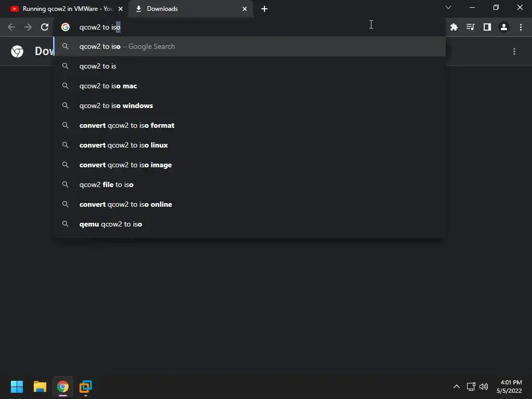Viewport: 532px width, 399px height.
Task: Open the profile avatar icon
Action: point(504,27)
